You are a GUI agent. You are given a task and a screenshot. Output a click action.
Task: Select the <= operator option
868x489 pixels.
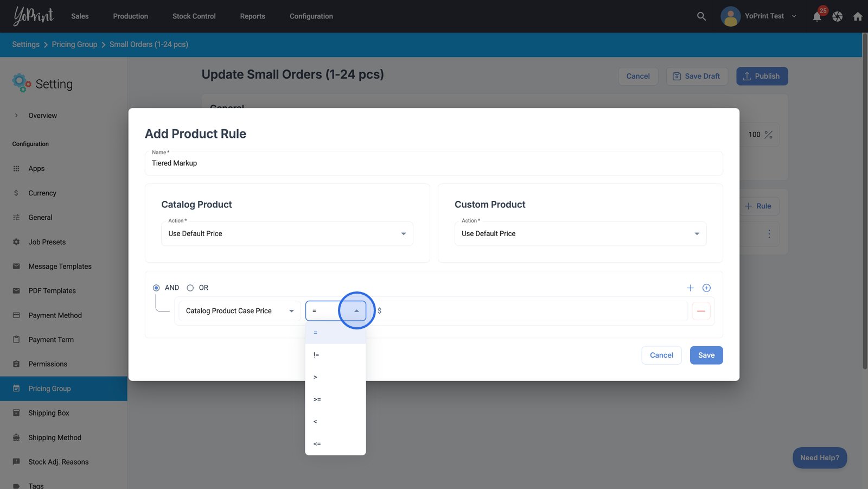click(x=335, y=444)
